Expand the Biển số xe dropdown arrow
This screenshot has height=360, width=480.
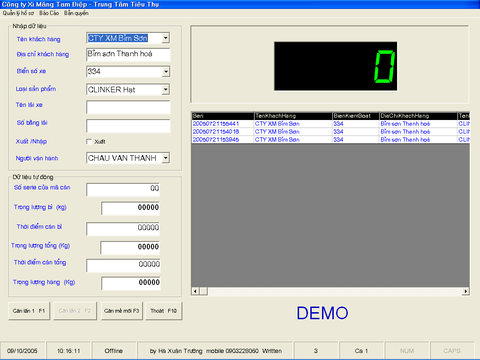(166, 71)
